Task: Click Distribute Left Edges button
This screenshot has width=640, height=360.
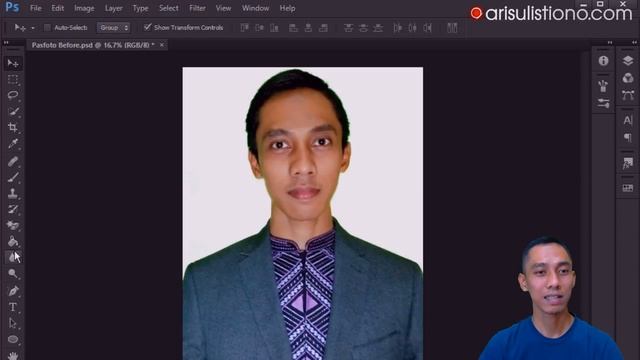Action: pyautogui.click(x=398, y=28)
